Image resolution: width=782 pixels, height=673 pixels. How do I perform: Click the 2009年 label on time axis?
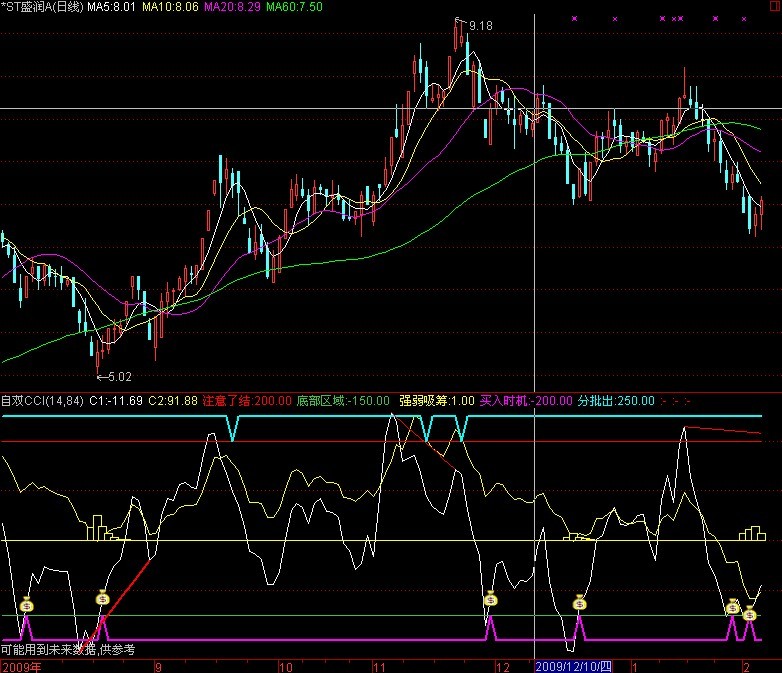click(22, 665)
